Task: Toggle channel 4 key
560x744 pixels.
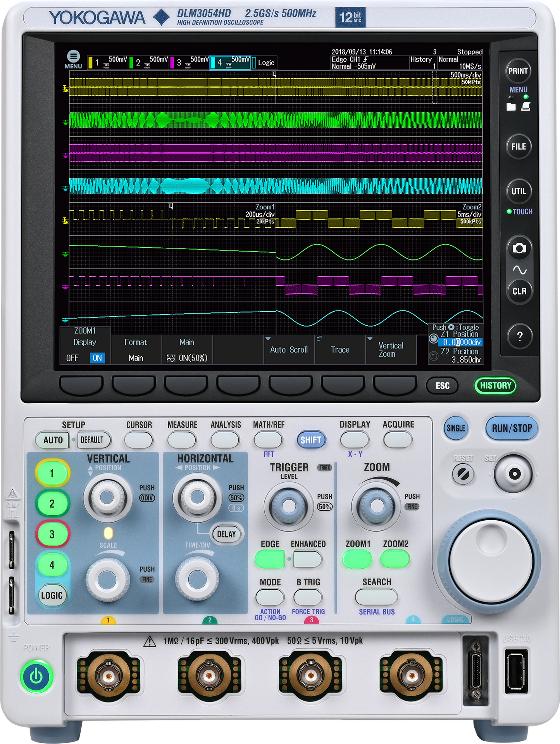Action: 52,565
